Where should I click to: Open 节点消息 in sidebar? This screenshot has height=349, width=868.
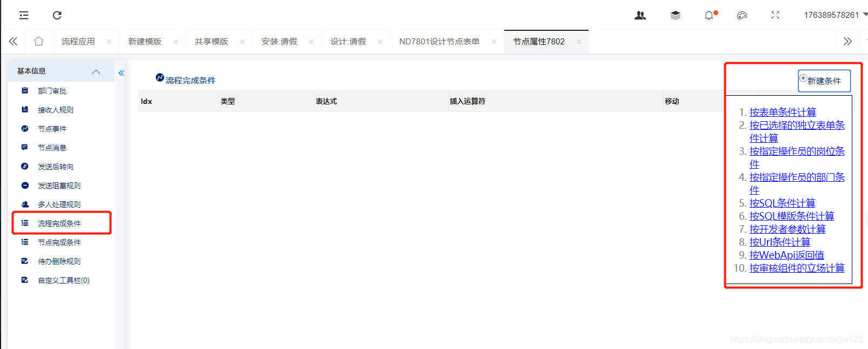[52, 148]
